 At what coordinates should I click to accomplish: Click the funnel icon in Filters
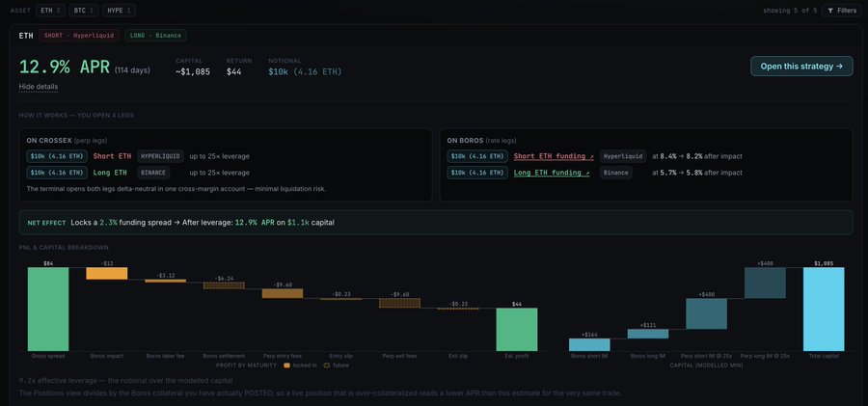(830, 11)
